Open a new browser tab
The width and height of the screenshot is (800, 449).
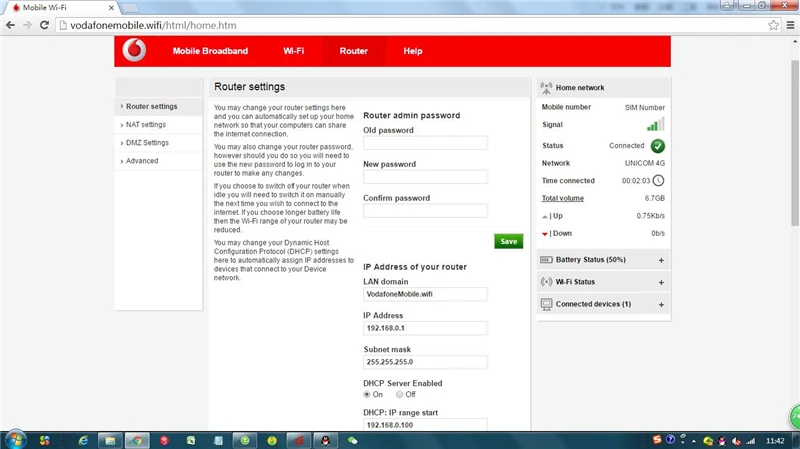tap(130, 8)
